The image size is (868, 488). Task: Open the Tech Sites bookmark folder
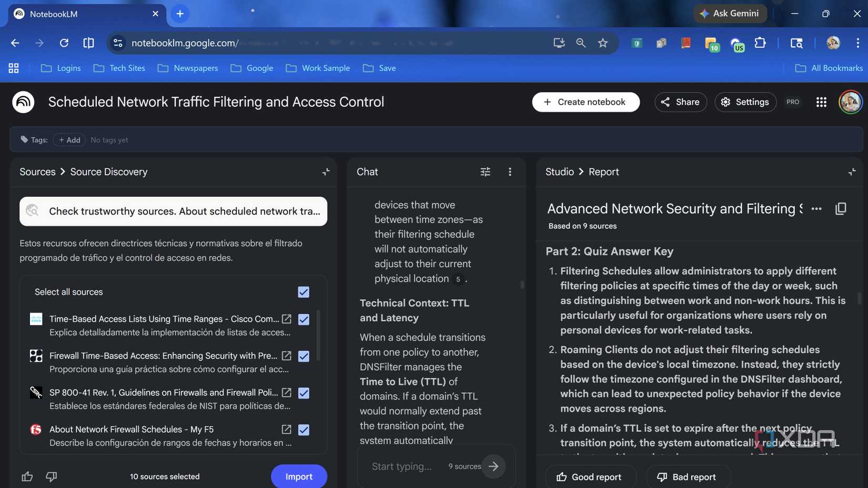coord(119,68)
